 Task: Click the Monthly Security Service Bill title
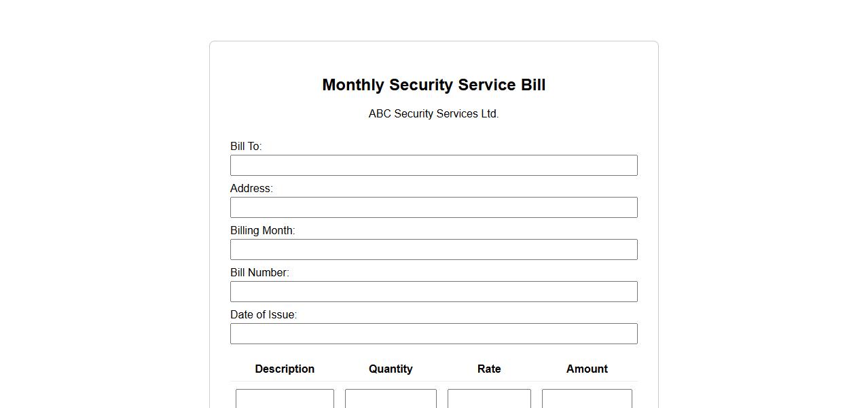433,85
